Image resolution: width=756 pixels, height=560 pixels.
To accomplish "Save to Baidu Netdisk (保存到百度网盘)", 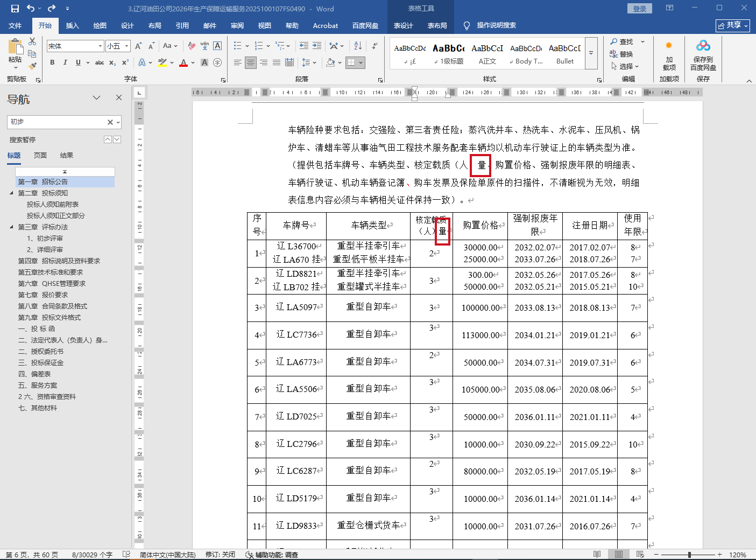I will click(x=703, y=55).
